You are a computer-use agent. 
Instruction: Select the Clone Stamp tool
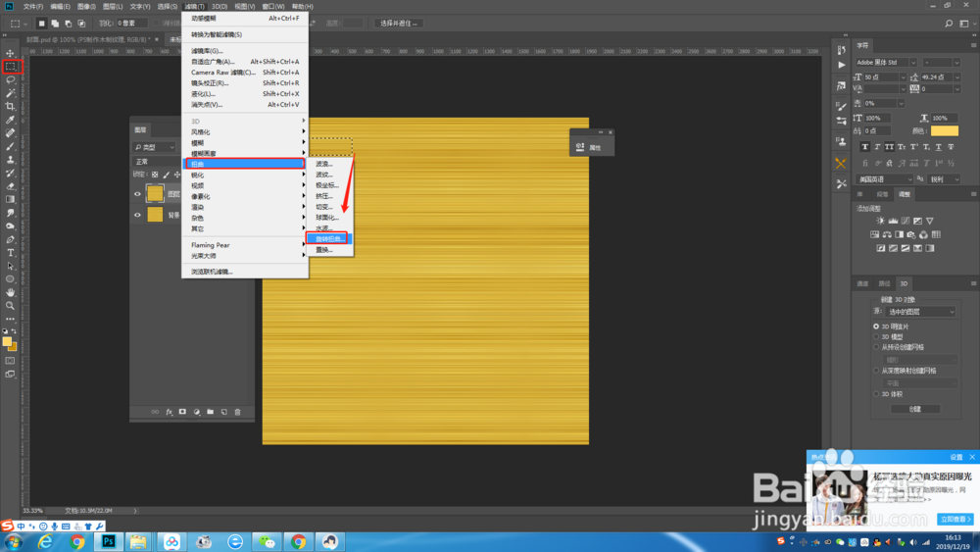(x=10, y=160)
